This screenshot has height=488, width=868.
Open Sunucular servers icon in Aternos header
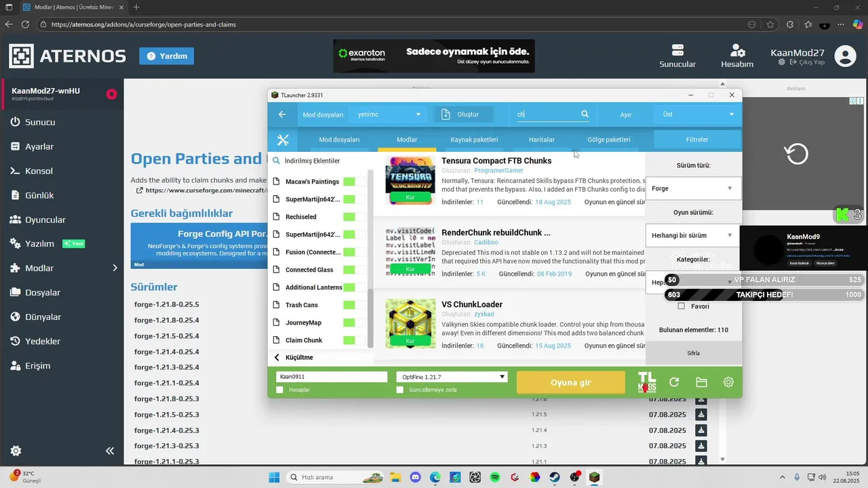[677, 50]
